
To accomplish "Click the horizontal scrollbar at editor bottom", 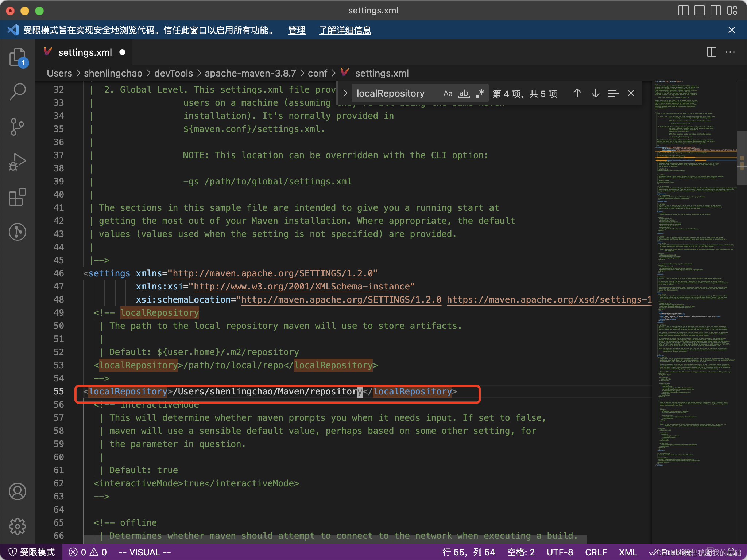I will [x=335, y=539].
